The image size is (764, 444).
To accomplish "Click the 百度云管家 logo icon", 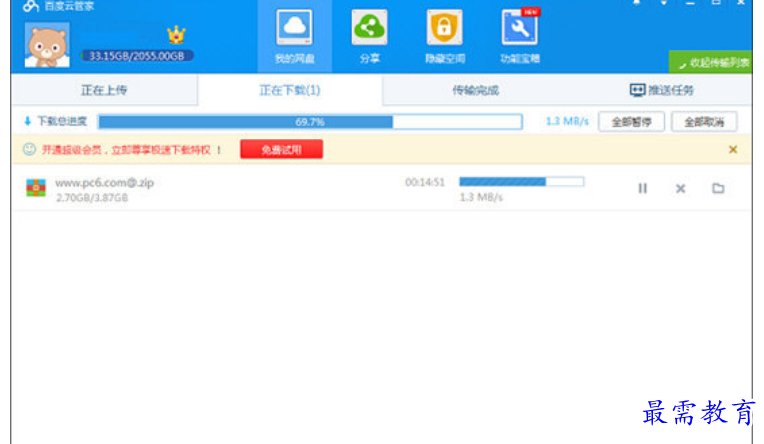I will coord(31,6).
